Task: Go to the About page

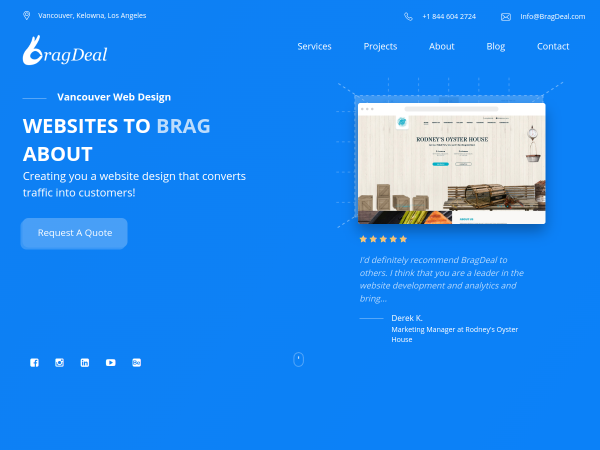Action: point(442,46)
